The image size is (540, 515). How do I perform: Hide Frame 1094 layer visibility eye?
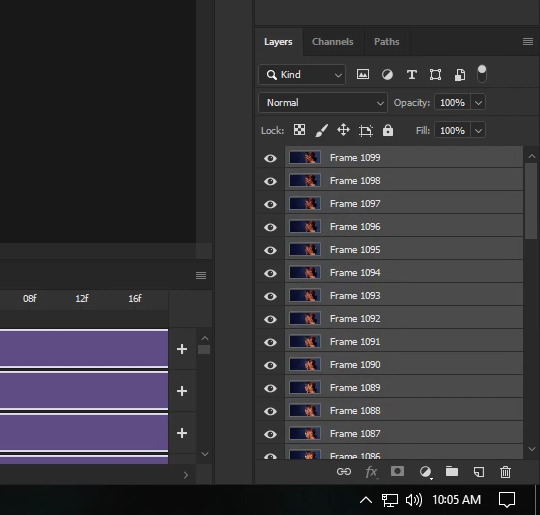tap(270, 273)
